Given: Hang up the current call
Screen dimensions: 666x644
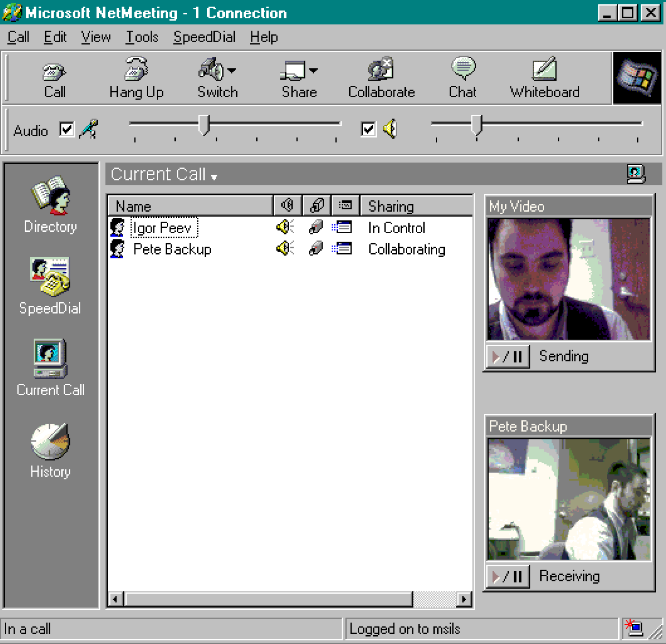Looking at the screenshot, I should 136,78.
